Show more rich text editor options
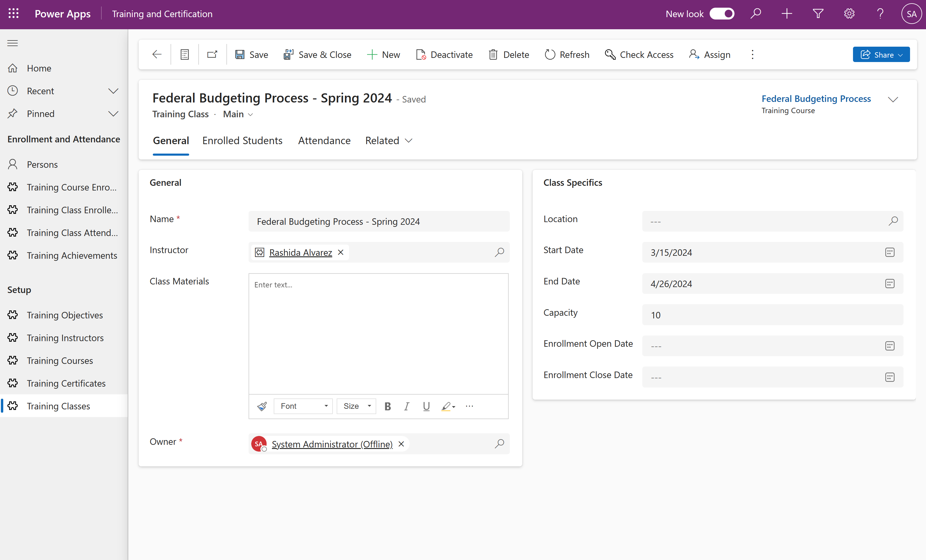The height and width of the screenshot is (560, 926). tap(469, 406)
